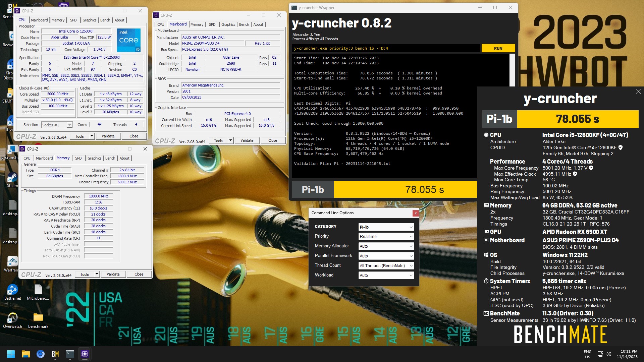Viewport: 644px width, 362px height.
Task: Open BenchMate from the taskbar
Action: (55, 354)
